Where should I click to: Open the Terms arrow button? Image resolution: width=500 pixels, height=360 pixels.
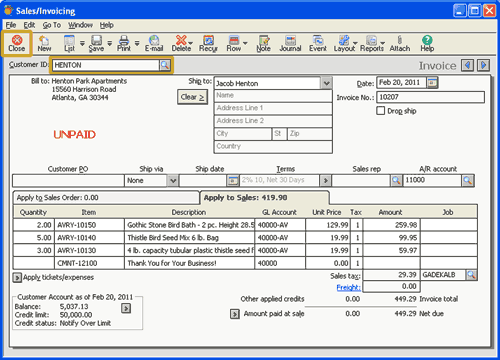tap(325, 180)
